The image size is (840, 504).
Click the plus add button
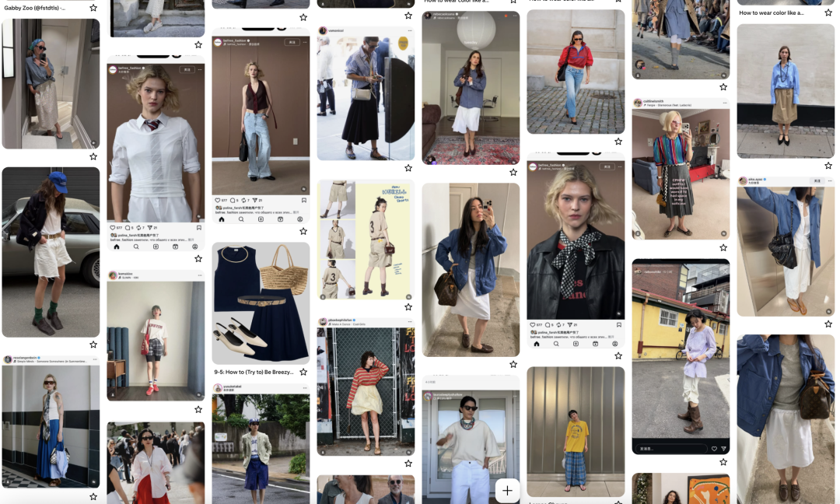(x=507, y=490)
